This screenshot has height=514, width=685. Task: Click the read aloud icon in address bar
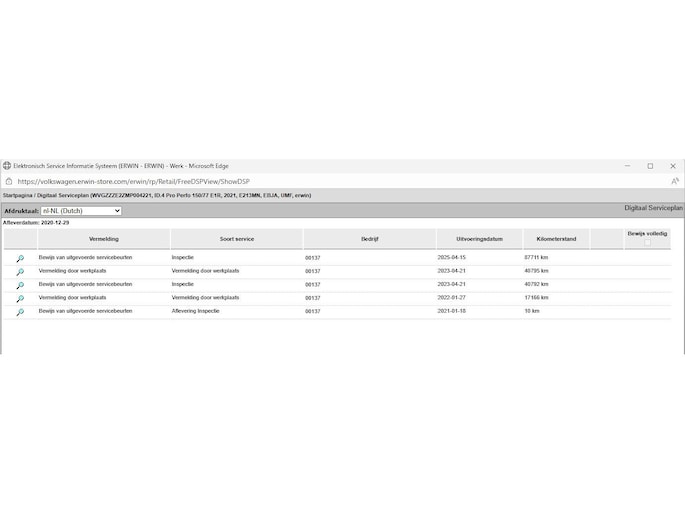(674, 181)
